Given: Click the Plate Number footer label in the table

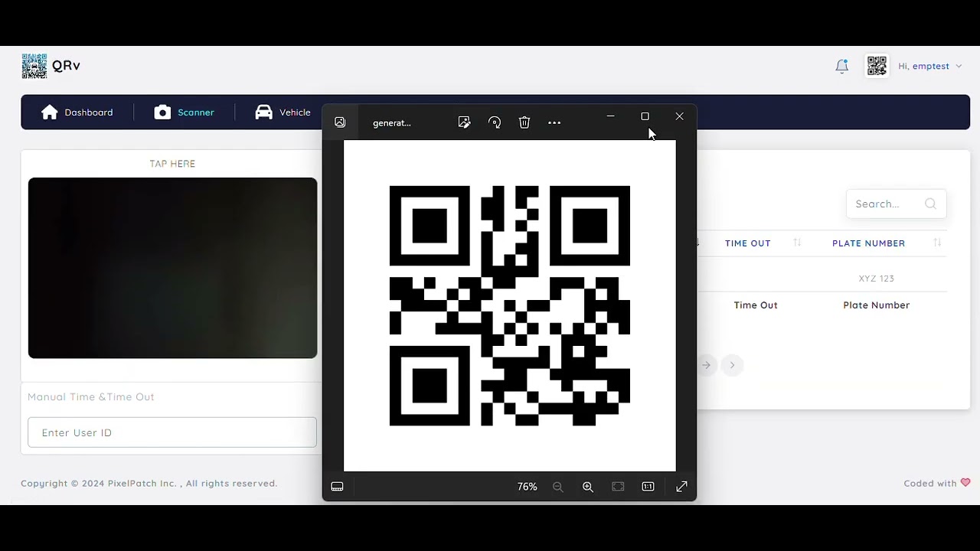Looking at the screenshot, I should [x=876, y=305].
